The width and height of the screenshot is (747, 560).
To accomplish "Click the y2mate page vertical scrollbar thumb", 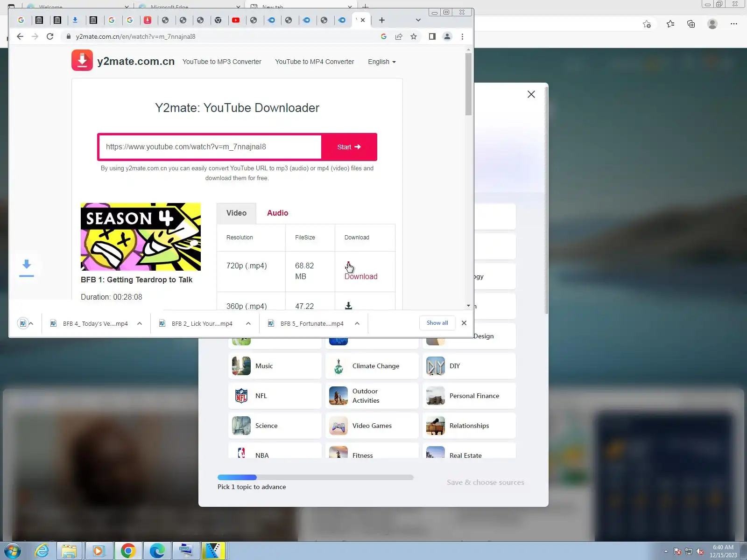I will tap(468, 84).
